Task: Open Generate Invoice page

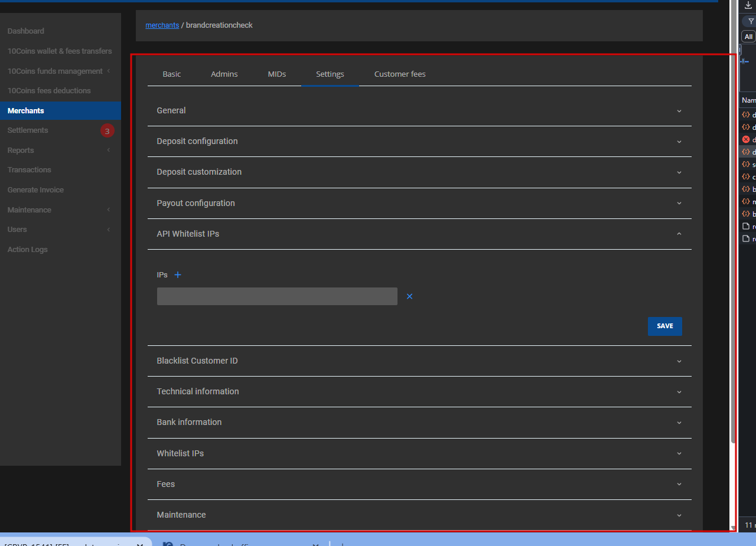Action: (35, 190)
